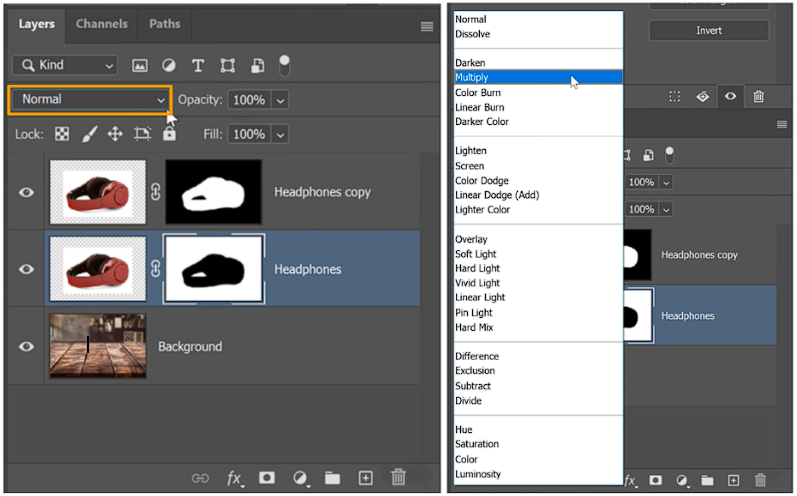
Task: Choose Multiply blend mode
Action: pyautogui.click(x=538, y=77)
